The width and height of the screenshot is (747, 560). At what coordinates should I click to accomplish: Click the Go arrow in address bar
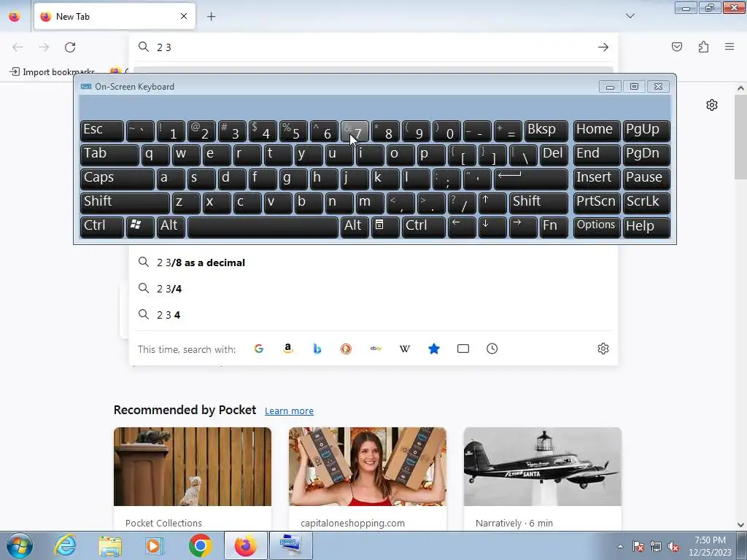click(603, 47)
